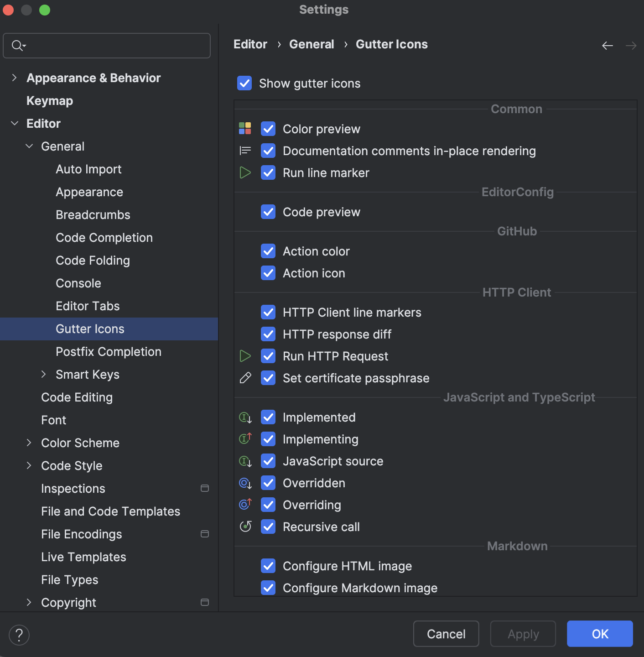Uncheck HTTP response diff
644x657 pixels.
point(268,334)
